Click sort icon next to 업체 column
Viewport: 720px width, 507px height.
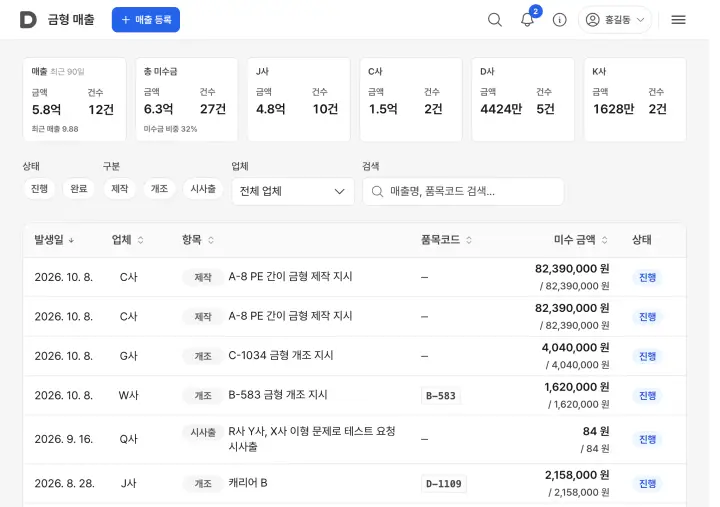point(141,240)
